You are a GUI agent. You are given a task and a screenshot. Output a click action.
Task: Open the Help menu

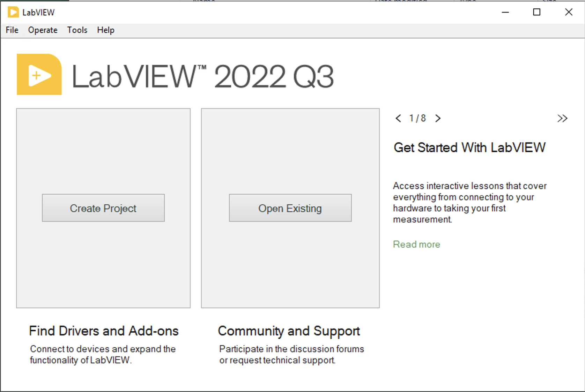pyautogui.click(x=105, y=30)
